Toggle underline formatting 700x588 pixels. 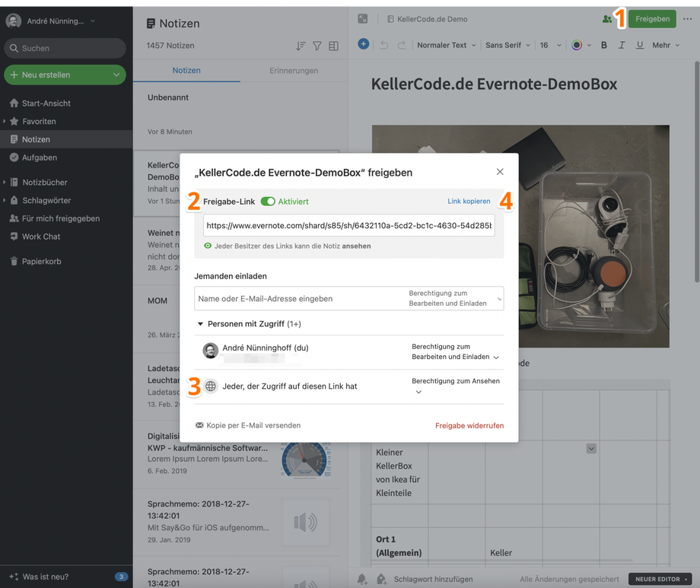640,45
